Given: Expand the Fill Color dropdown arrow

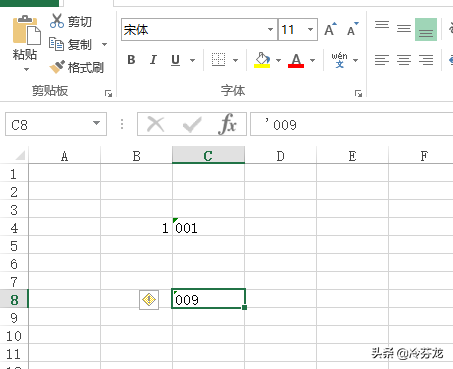Looking at the screenshot, I should (278, 60).
